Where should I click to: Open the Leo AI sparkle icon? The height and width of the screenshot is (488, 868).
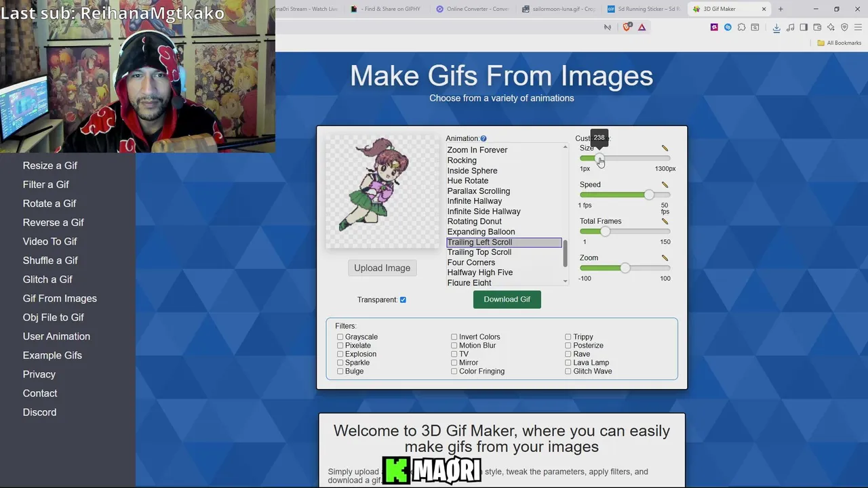click(831, 27)
